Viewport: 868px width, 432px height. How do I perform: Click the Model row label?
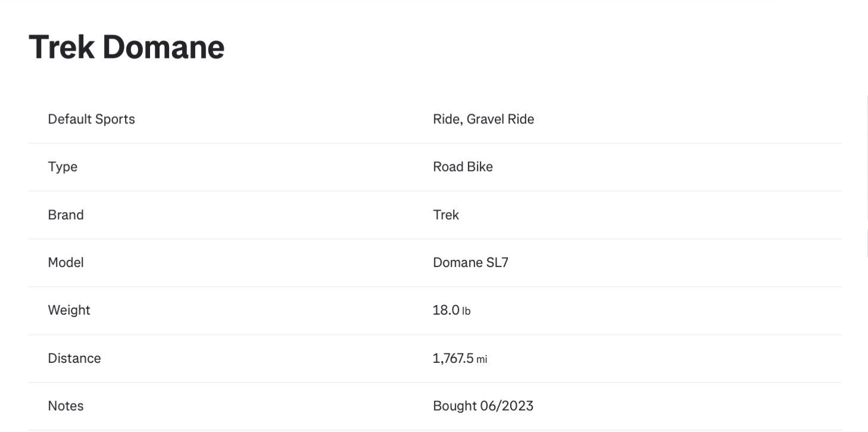(x=65, y=262)
